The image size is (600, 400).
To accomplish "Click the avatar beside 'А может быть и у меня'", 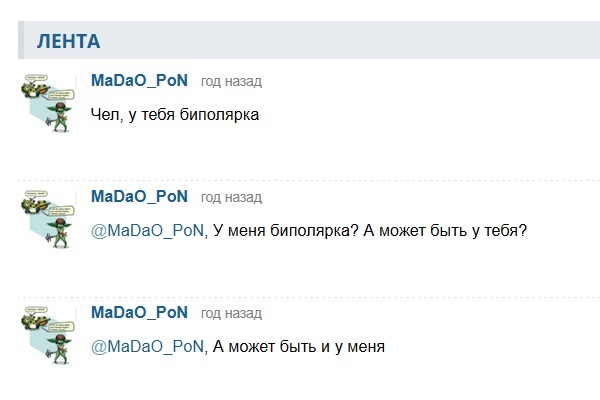I will (48, 335).
